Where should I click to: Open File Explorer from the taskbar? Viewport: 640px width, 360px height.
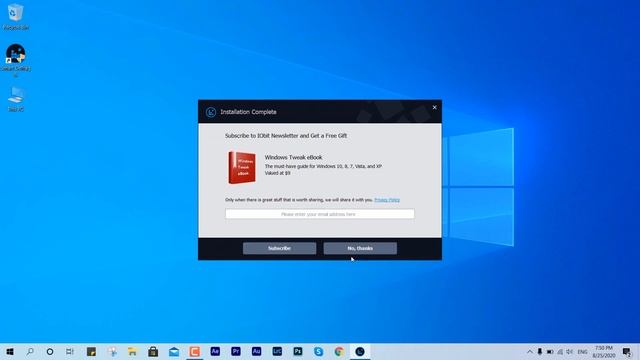click(x=132, y=351)
